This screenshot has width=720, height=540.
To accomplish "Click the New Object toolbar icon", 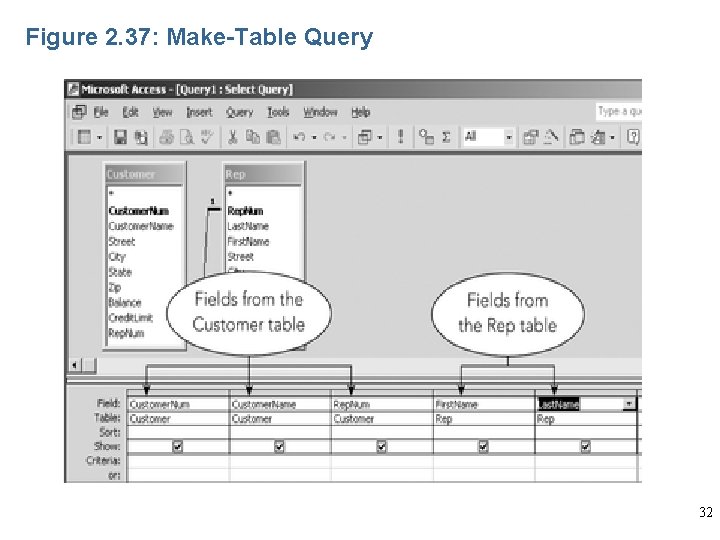I will point(598,137).
